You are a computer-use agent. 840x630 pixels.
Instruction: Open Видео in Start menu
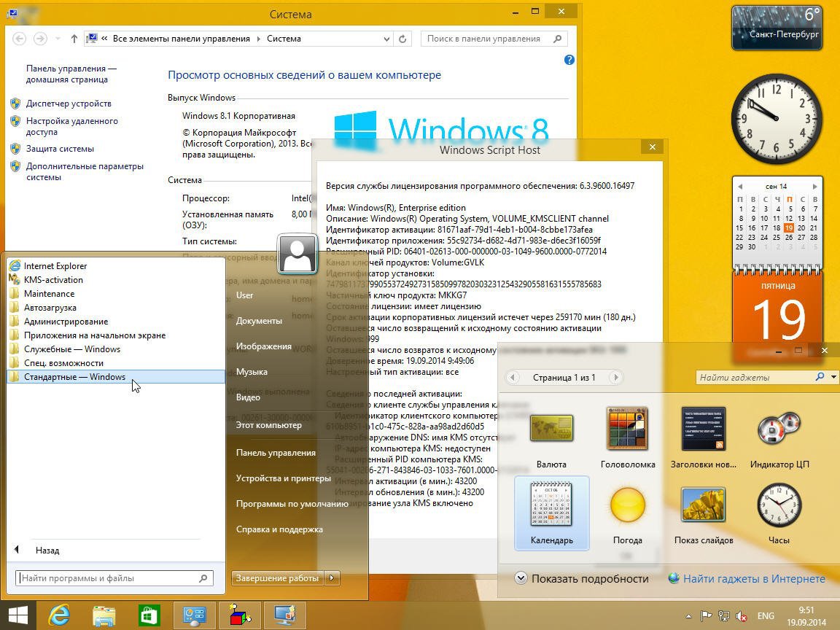pyautogui.click(x=248, y=397)
